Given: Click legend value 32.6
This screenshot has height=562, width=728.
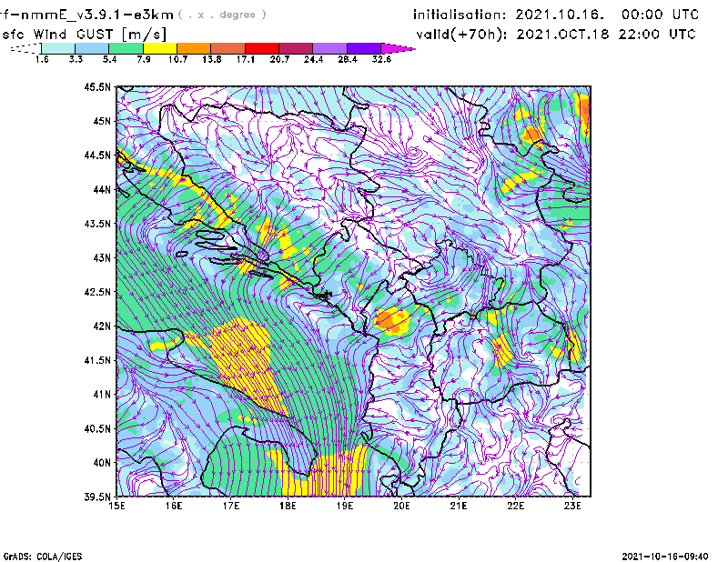Looking at the screenshot, I should click(x=381, y=59).
